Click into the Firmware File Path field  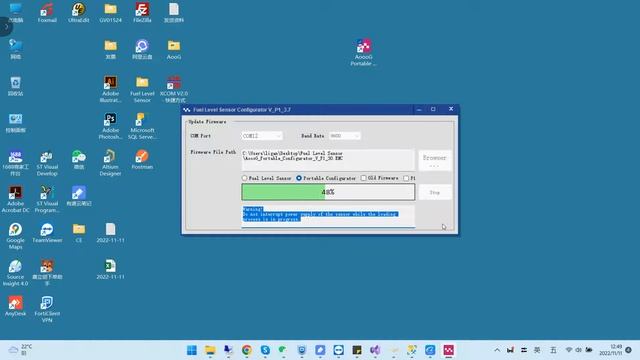coord(328,160)
